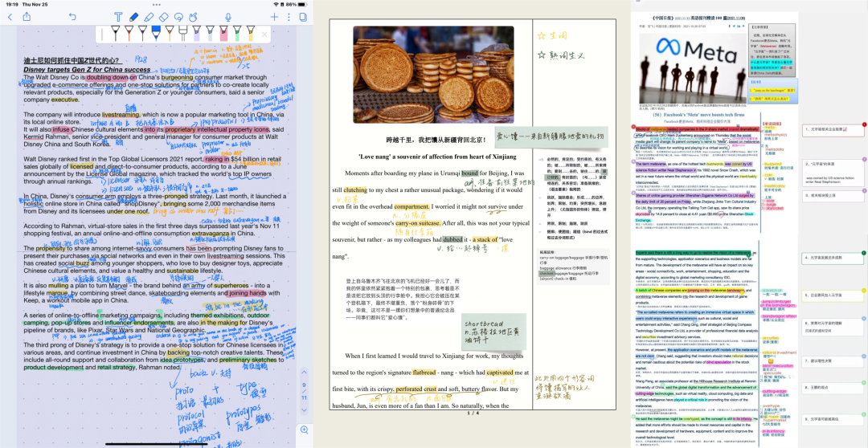Choose the lavender highlighter

click(x=196, y=34)
